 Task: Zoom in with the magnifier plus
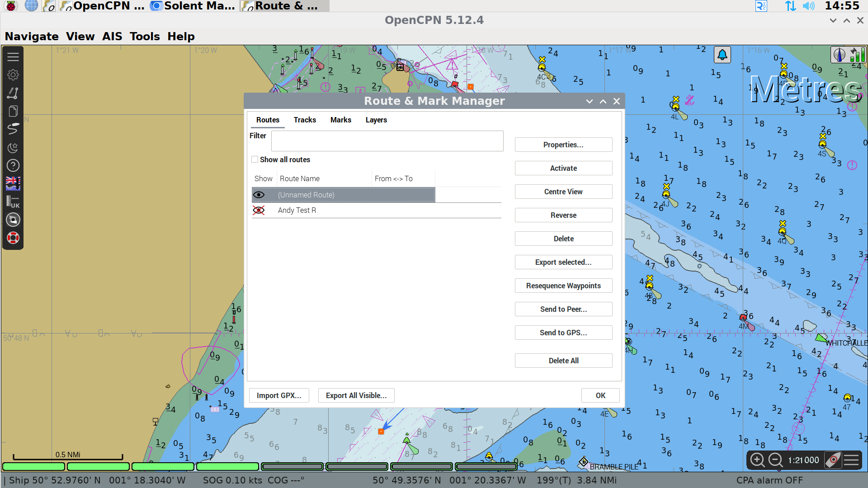pos(757,460)
